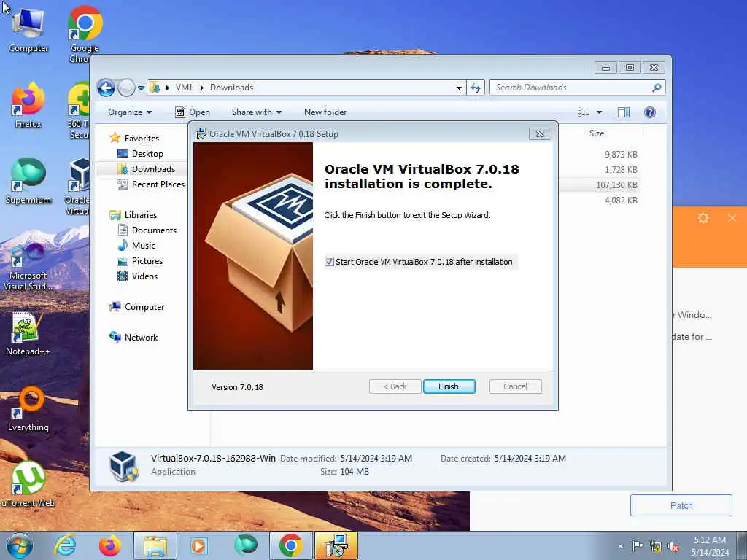747x560 pixels.
Task: Show hidden tray icons arrow
Action: (620, 546)
